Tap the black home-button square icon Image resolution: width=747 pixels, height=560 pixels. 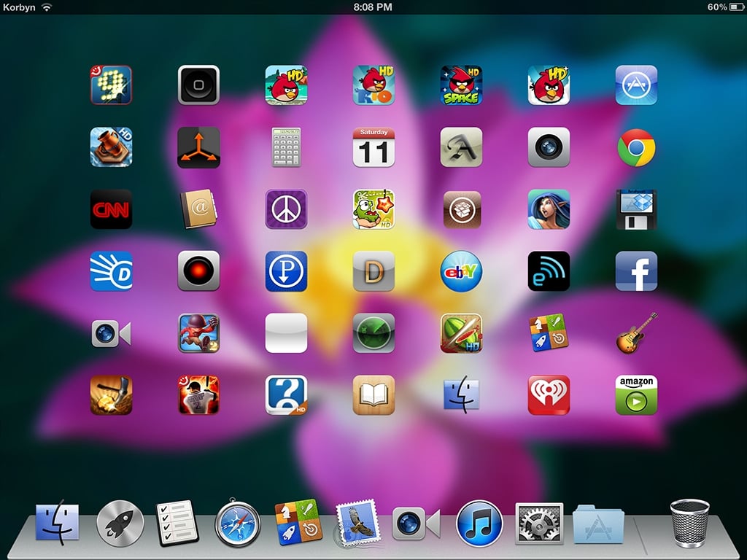pos(198,85)
